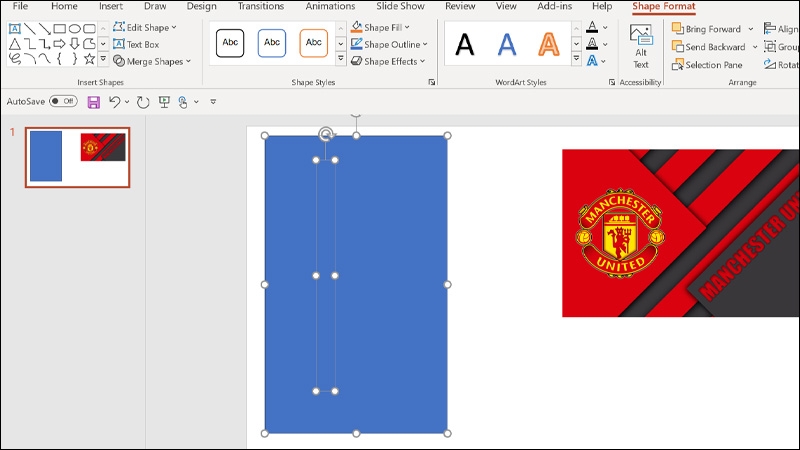Open the Selection Pane
This screenshot has height=450, width=800.
pyautogui.click(x=707, y=65)
